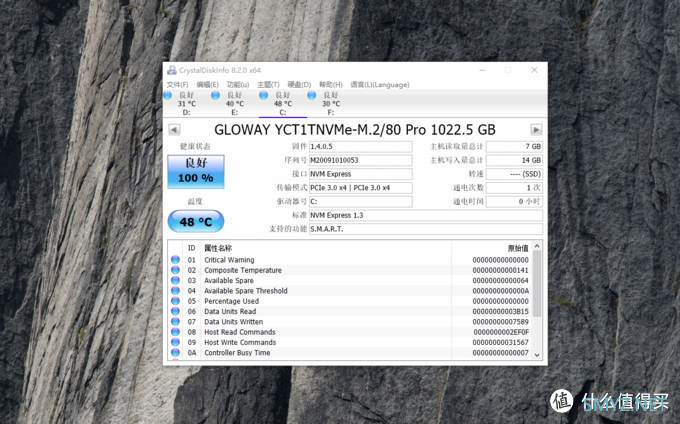Click status icon of Host Read Commands row
This screenshot has height=424, width=680.
pyautogui.click(x=175, y=332)
